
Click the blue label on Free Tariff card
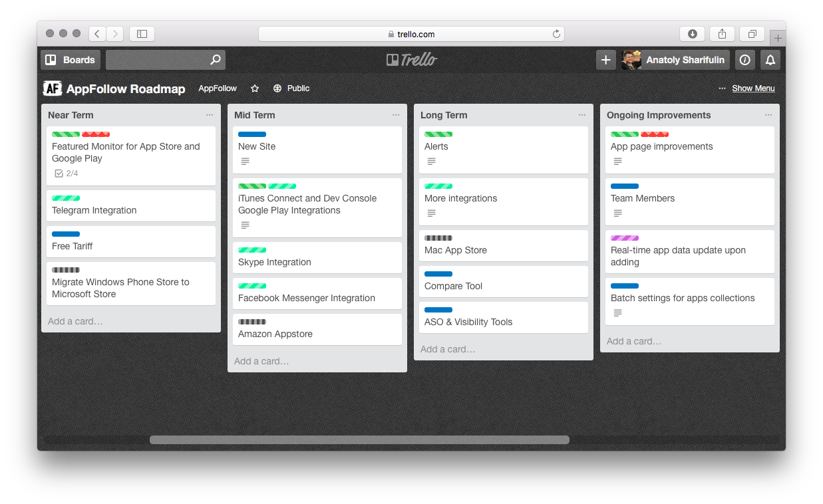point(66,234)
